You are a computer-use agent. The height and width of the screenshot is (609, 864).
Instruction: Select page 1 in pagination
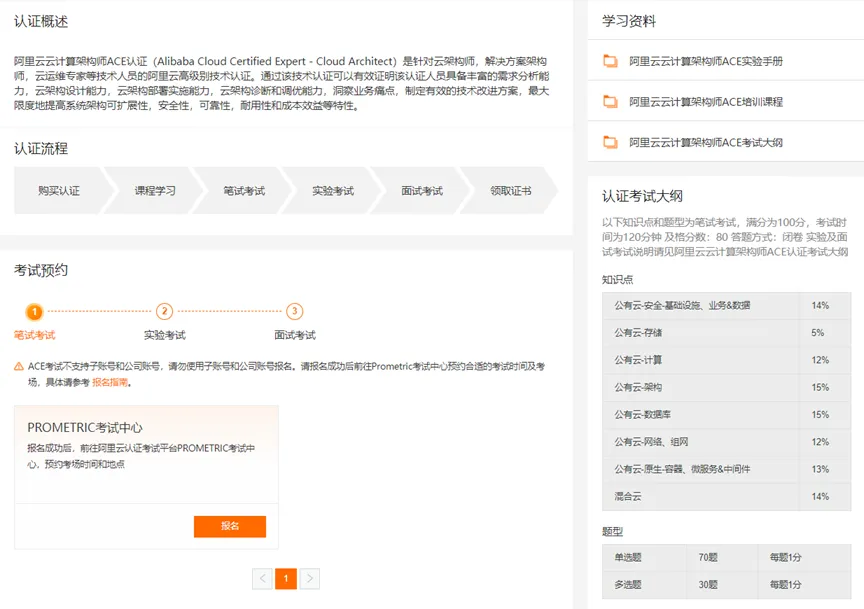tap(286, 579)
